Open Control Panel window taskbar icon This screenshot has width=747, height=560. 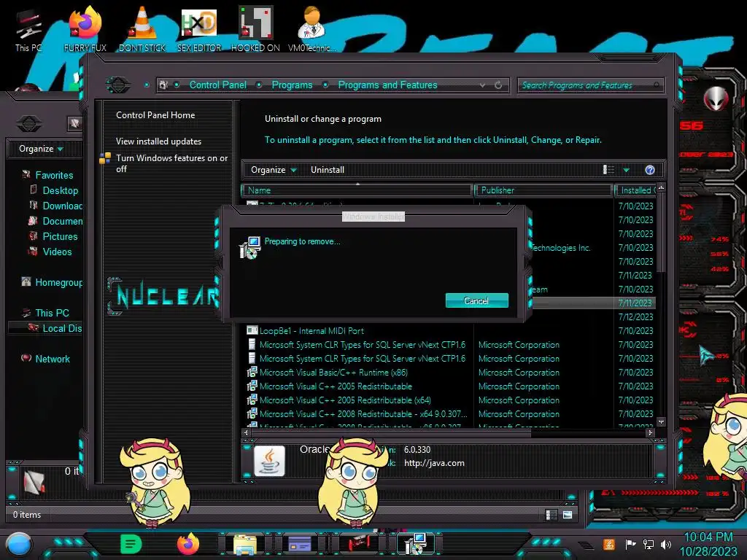pyautogui.click(x=300, y=544)
